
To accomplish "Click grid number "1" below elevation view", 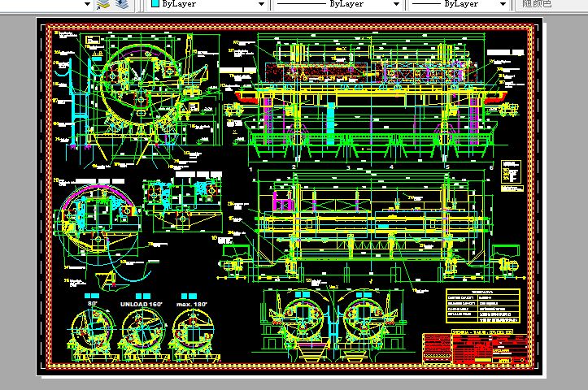I will click(x=250, y=169).
